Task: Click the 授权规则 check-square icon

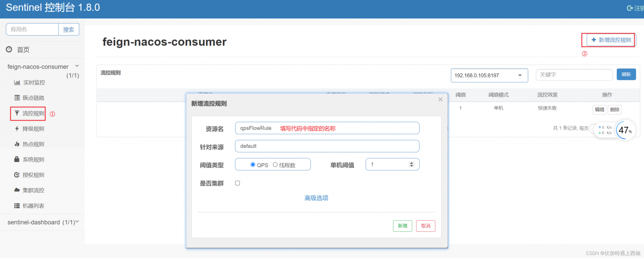Action: (x=17, y=175)
